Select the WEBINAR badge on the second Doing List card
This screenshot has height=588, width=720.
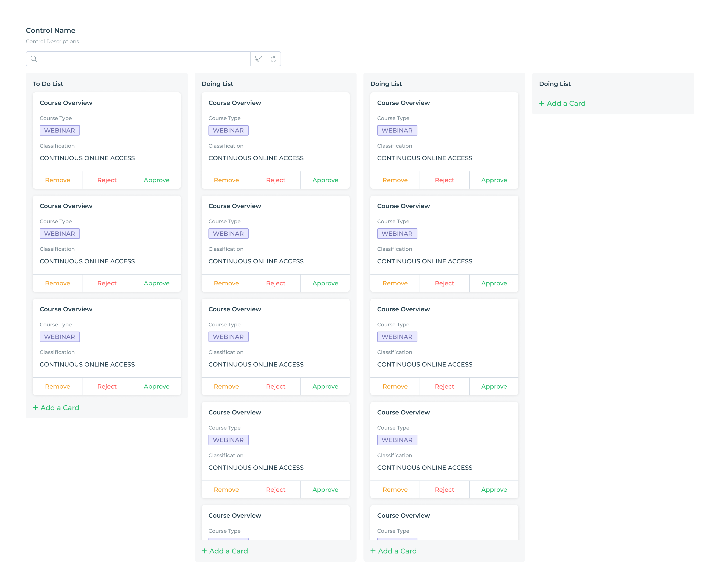[229, 233]
